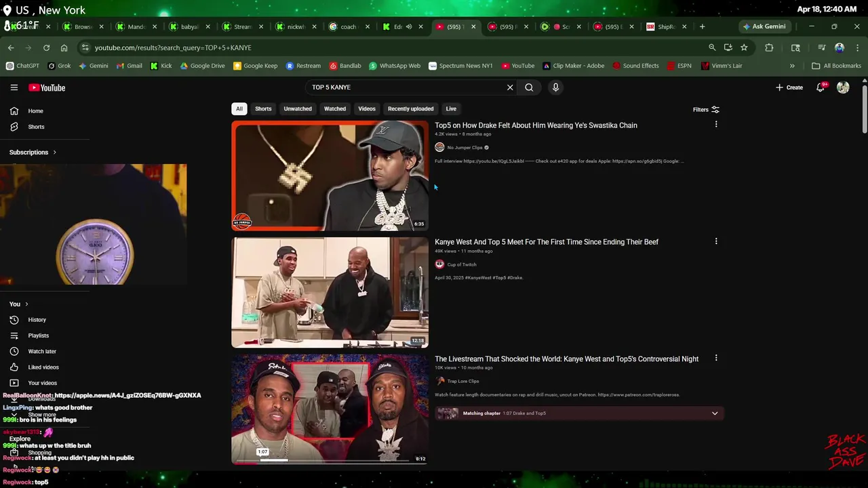
Task: Show hidden bookmarks with the chevron
Action: pyautogui.click(x=792, y=66)
